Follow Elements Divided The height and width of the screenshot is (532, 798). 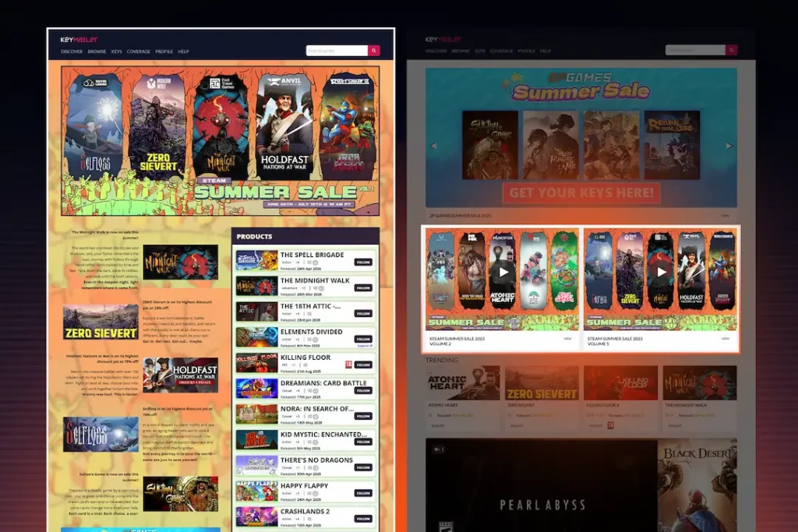[363, 339]
